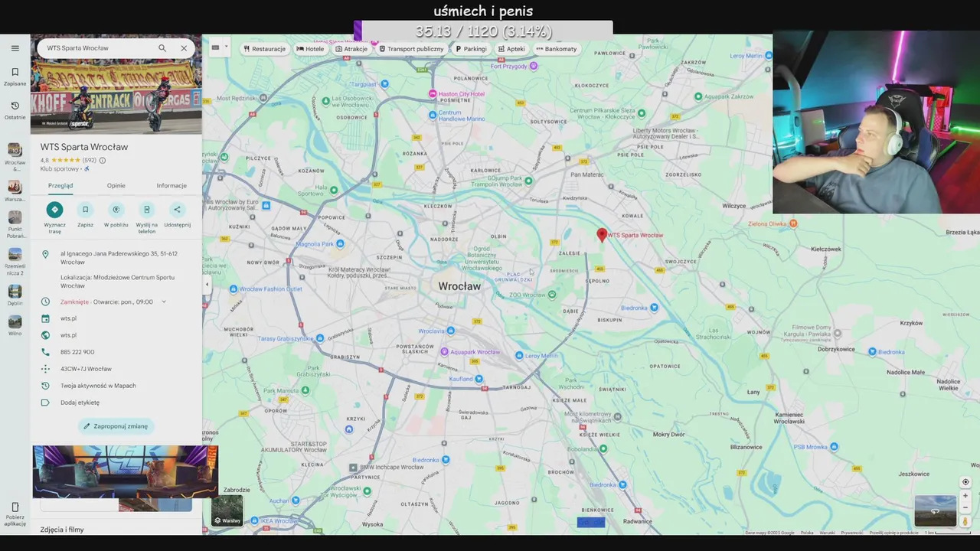Viewport: 980px width, 551px height.
Task: Click Zielona Oliwka restaurant marker
Action: click(x=793, y=223)
